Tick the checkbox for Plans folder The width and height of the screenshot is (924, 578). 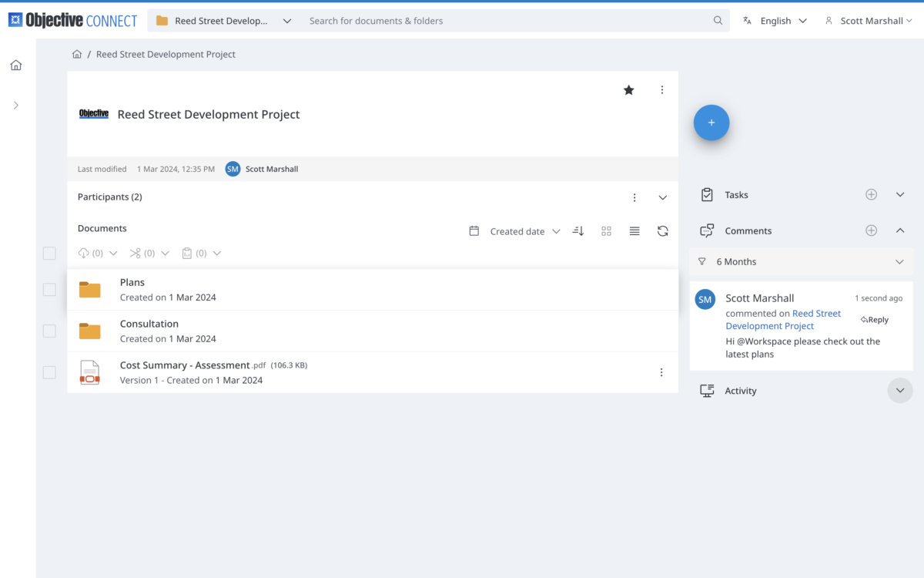pos(49,290)
